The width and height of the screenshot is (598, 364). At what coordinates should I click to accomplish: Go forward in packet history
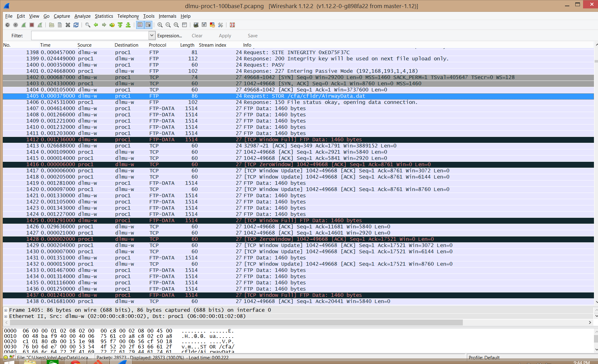(104, 25)
